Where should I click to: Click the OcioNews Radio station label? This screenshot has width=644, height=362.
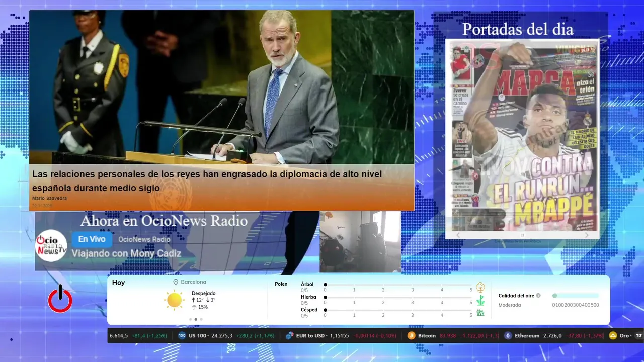(x=144, y=239)
